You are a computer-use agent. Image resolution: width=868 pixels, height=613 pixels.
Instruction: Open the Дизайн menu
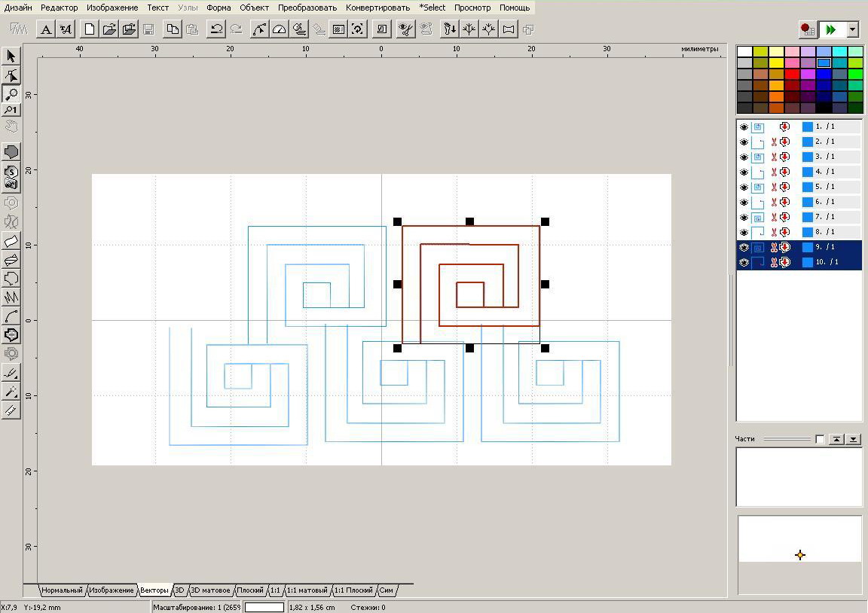18,8
